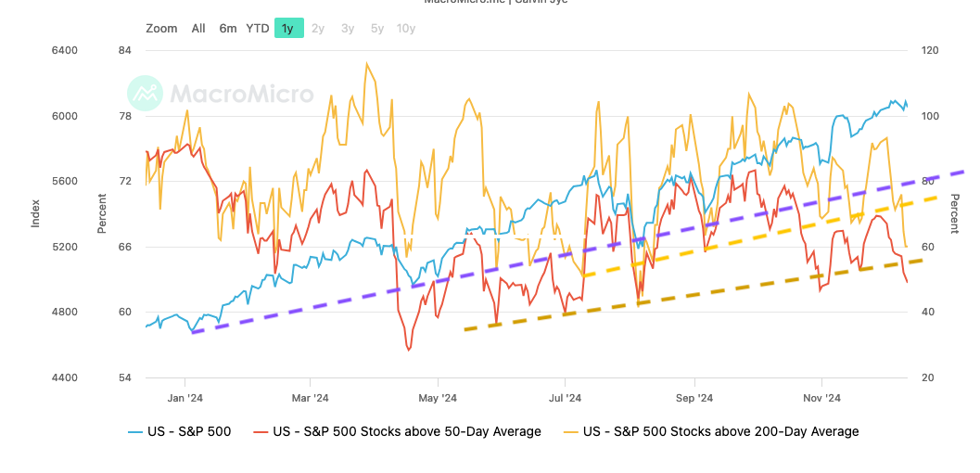Toggle the US - S&P 500 legend series
Screen dimensions: 980x473
(180, 431)
